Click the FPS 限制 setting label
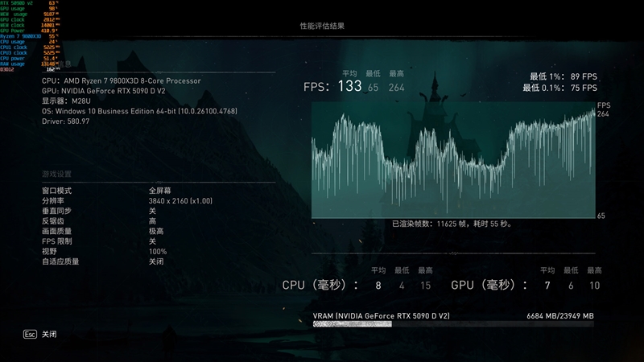Viewport: 644px width, 362px height. tap(56, 241)
